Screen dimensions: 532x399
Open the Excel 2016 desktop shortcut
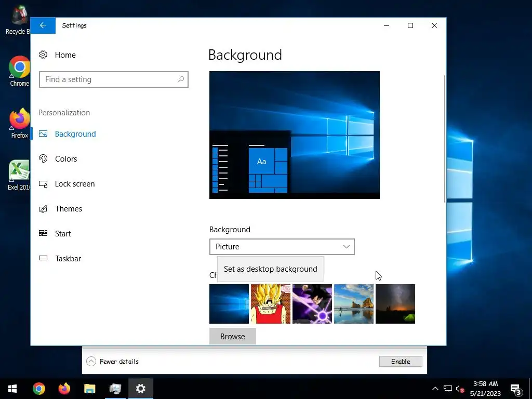coord(19,175)
